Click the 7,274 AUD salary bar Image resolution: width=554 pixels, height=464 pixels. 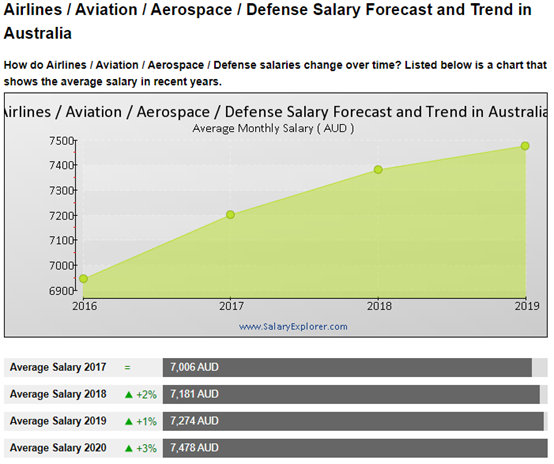click(353, 421)
